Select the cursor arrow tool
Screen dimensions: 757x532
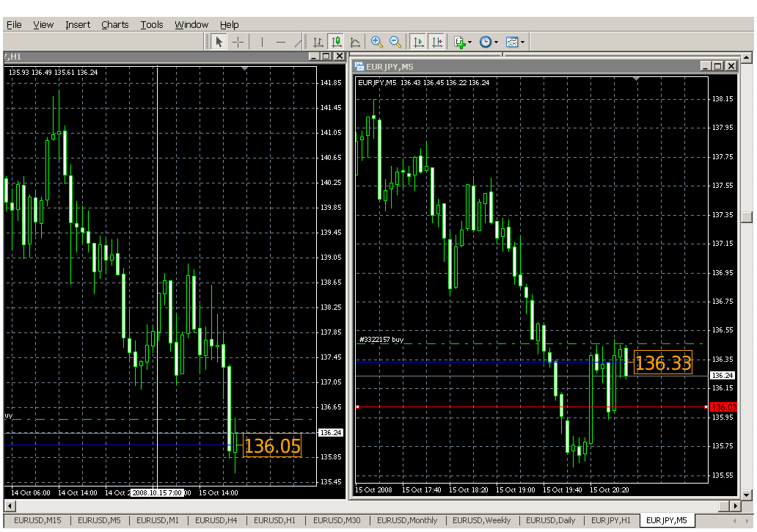pyautogui.click(x=219, y=43)
